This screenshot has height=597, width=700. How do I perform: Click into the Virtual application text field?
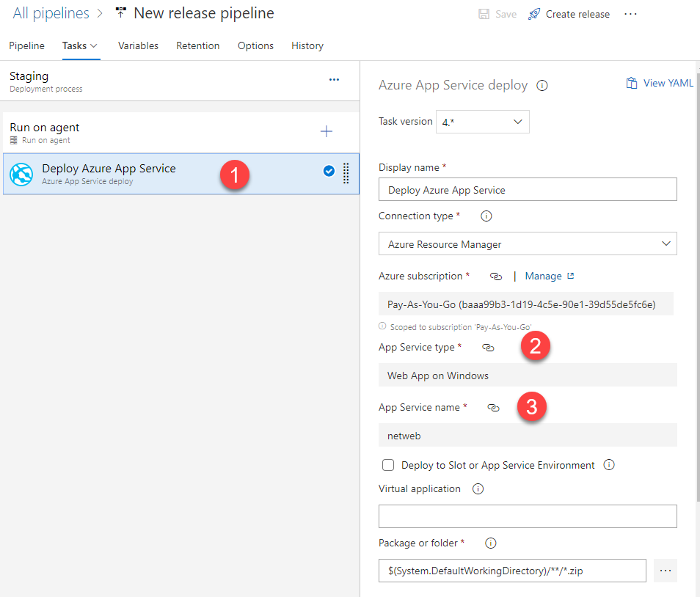pyautogui.click(x=528, y=516)
